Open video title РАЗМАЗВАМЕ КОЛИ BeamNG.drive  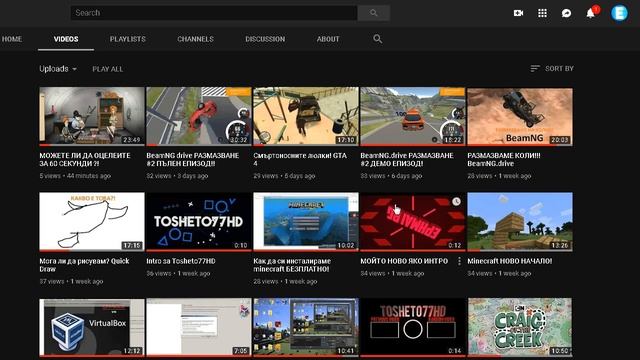pyautogui.click(x=504, y=160)
